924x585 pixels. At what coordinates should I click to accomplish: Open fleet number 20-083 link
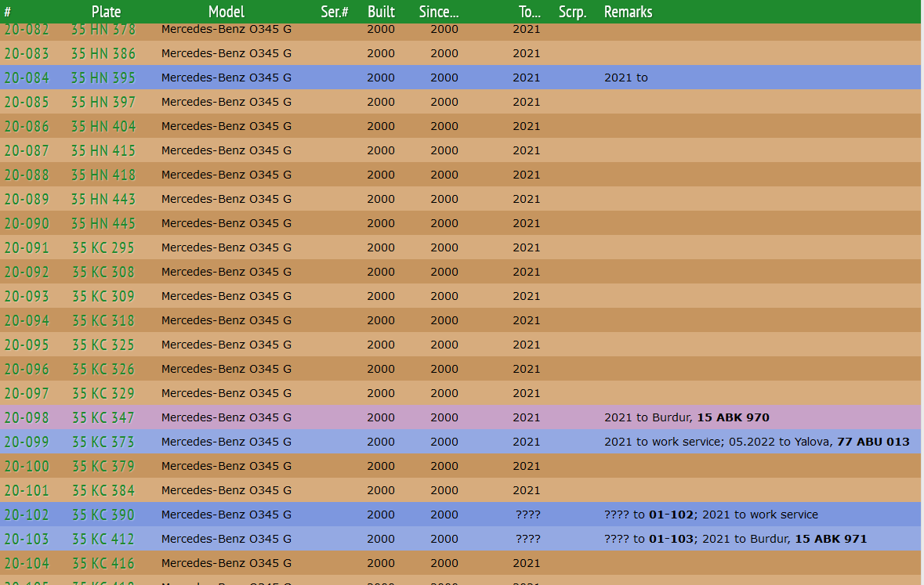point(27,53)
